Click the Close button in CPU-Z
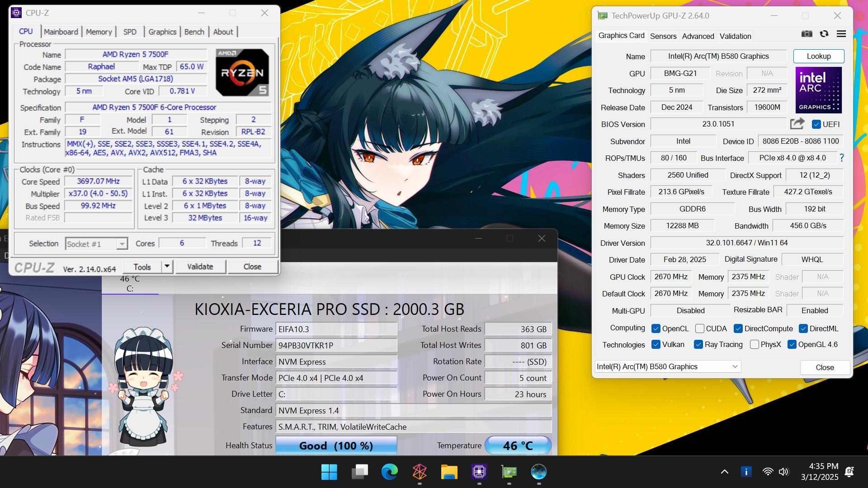The width and height of the screenshot is (868, 488). point(252,267)
